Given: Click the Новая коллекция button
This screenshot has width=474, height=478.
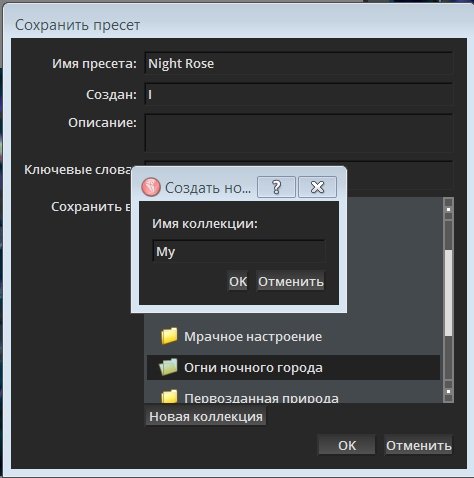Looking at the screenshot, I should point(206,416).
